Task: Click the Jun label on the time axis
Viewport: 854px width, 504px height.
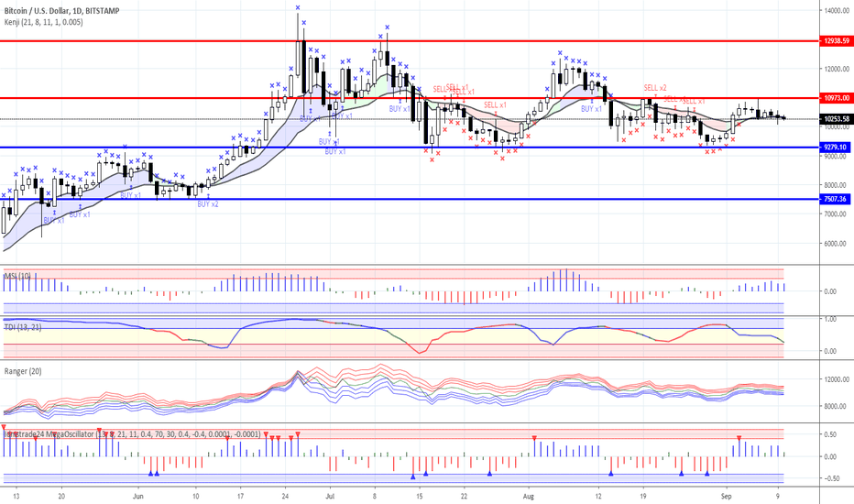Action: point(137,497)
